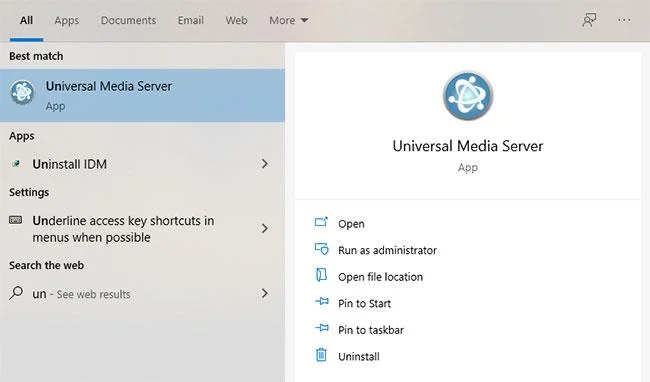Switch to the Web filter tab

236,20
